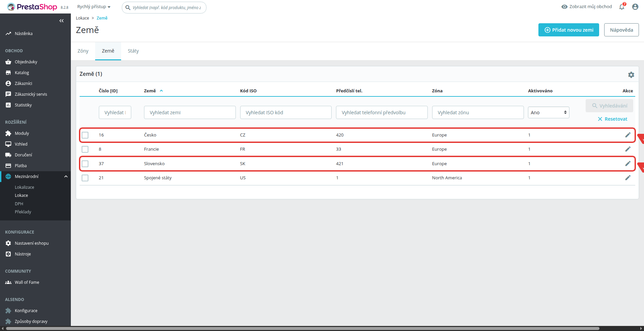Open Překlady submenu item
644x331 pixels.
coord(23,212)
